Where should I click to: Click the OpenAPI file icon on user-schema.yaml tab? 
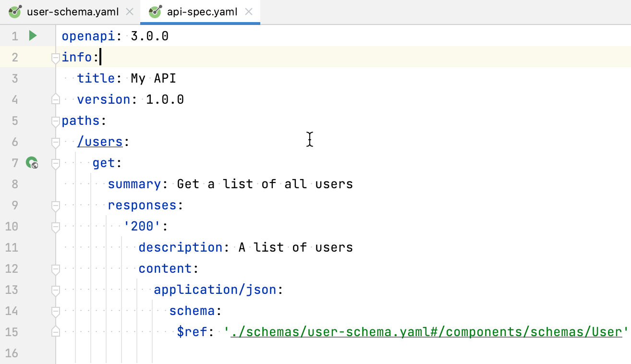pyautogui.click(x=14, y=12)
